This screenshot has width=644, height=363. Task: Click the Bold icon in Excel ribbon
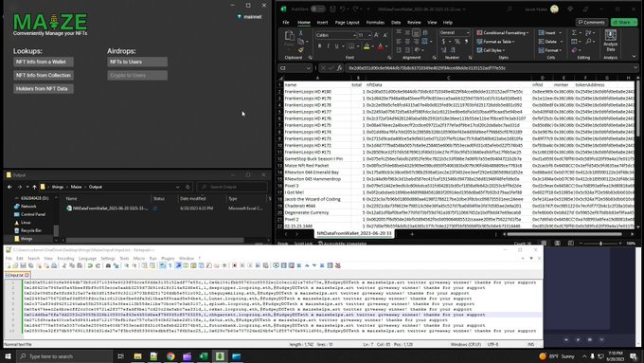(x=319, y=46)
